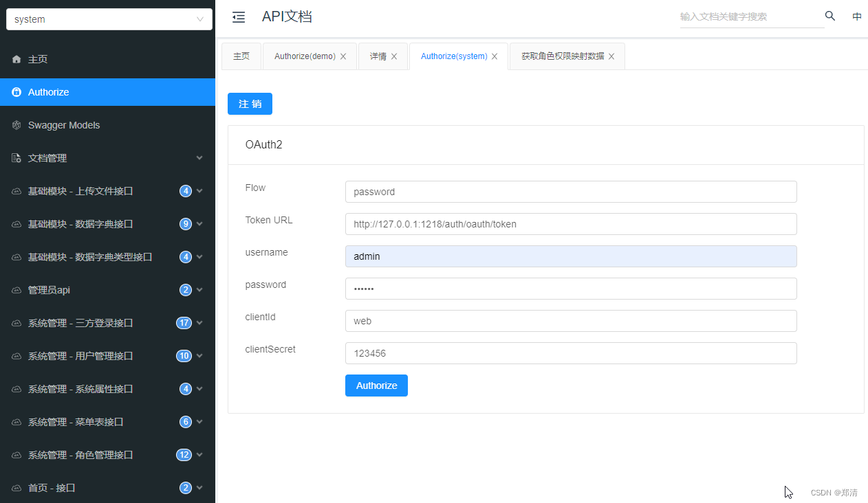Click the badge 4 on 上传文件接口
Screen dimensions: 868x503
186,191
